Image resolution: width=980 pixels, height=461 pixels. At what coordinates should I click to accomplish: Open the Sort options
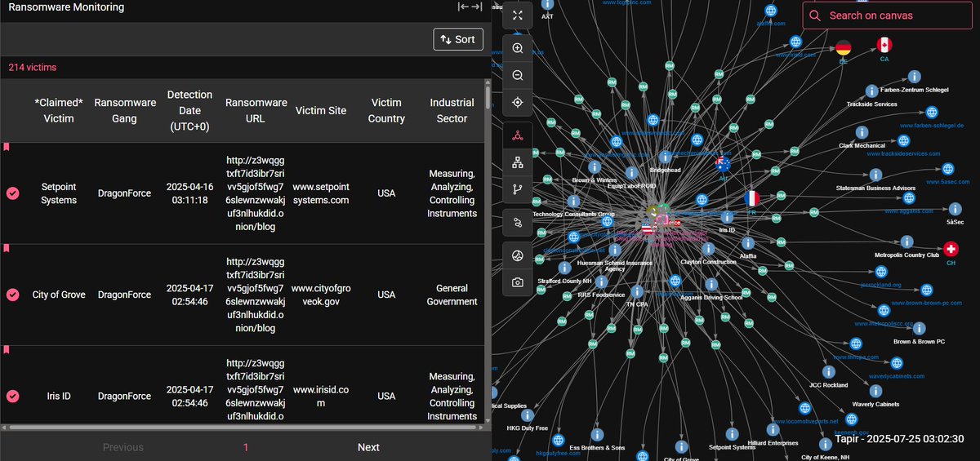pos(458,39)
